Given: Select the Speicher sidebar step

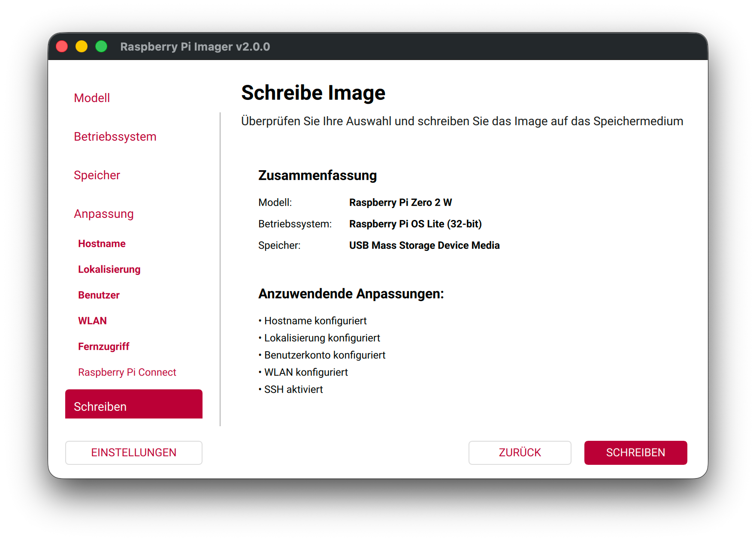Looking at the screenshot, I should tap(97, 175).
